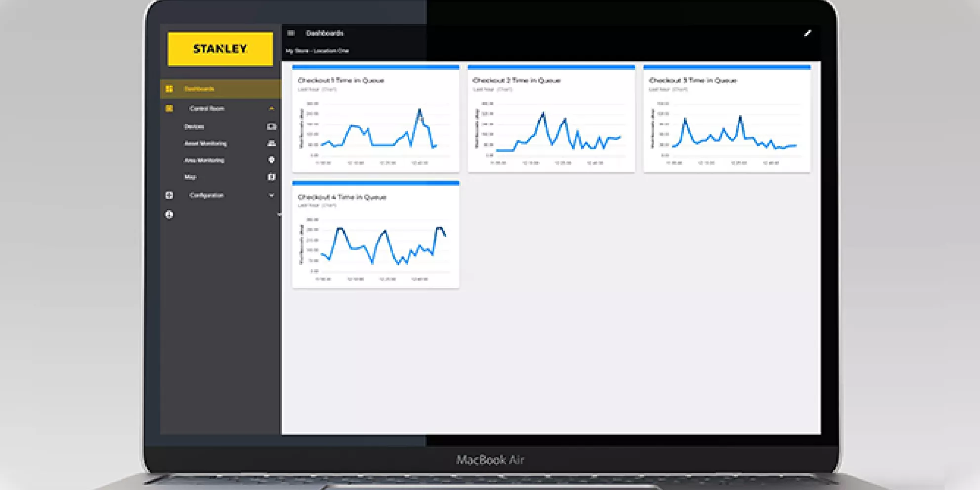Screen dimensions: 980x490
Task: Click the edit pencil icon
Action: (x=808, y=33)
